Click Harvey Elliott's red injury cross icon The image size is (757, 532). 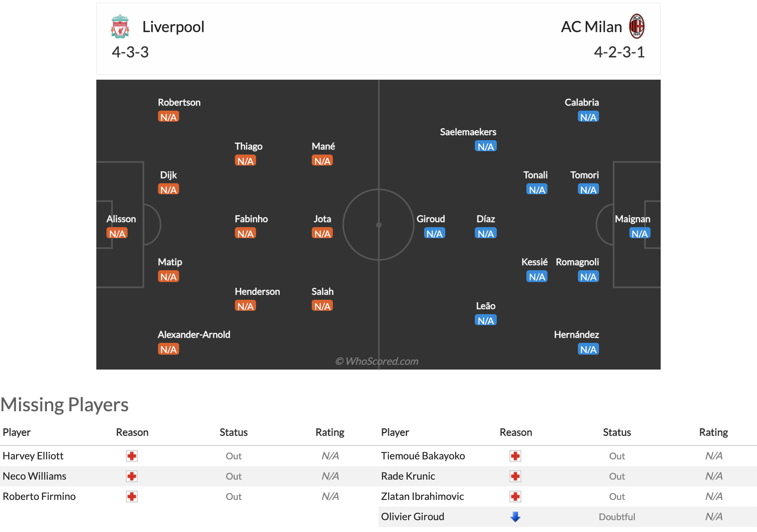[x=132, y=456]
